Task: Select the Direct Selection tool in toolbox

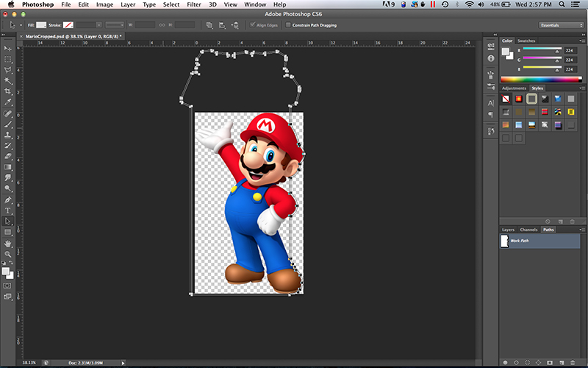Action: pos(7,222)
